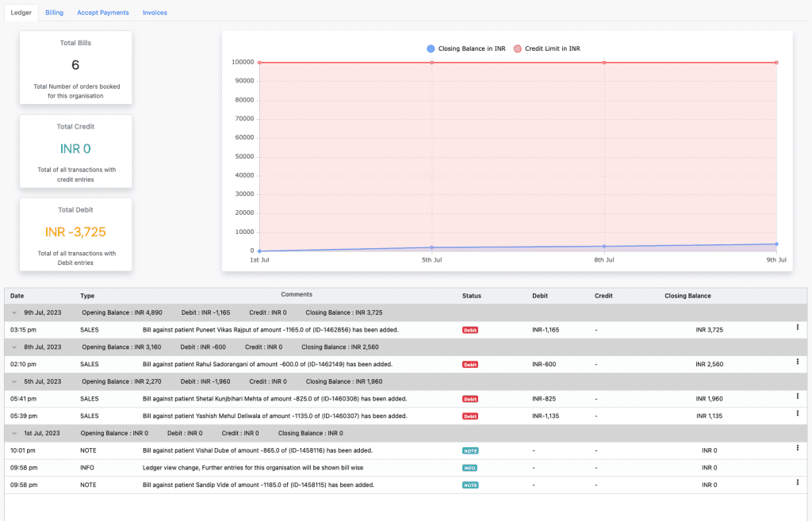The height and width of the screenshot is (521, 812).
Task: Open the Accept Payments tab
Action: tap(103, 13)
